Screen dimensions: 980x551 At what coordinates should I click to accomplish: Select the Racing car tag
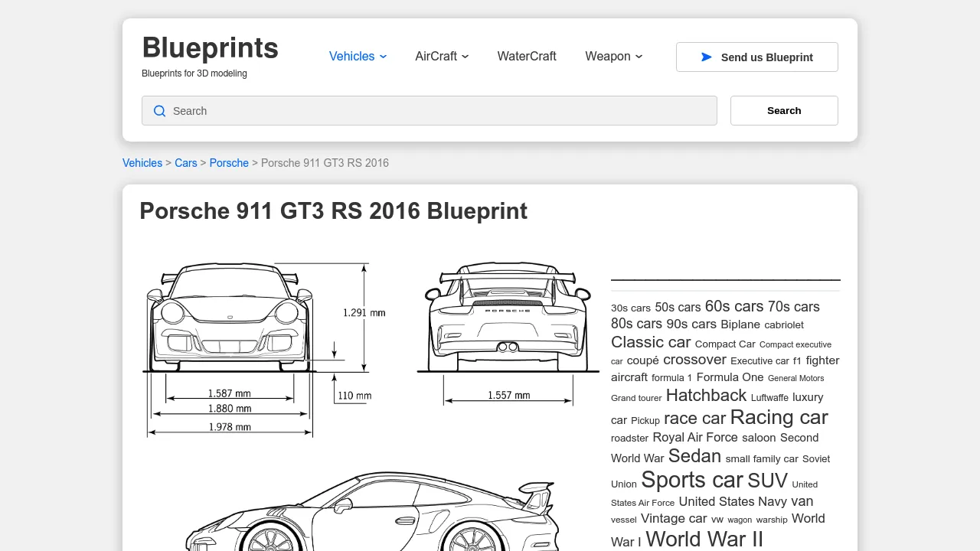778,418
